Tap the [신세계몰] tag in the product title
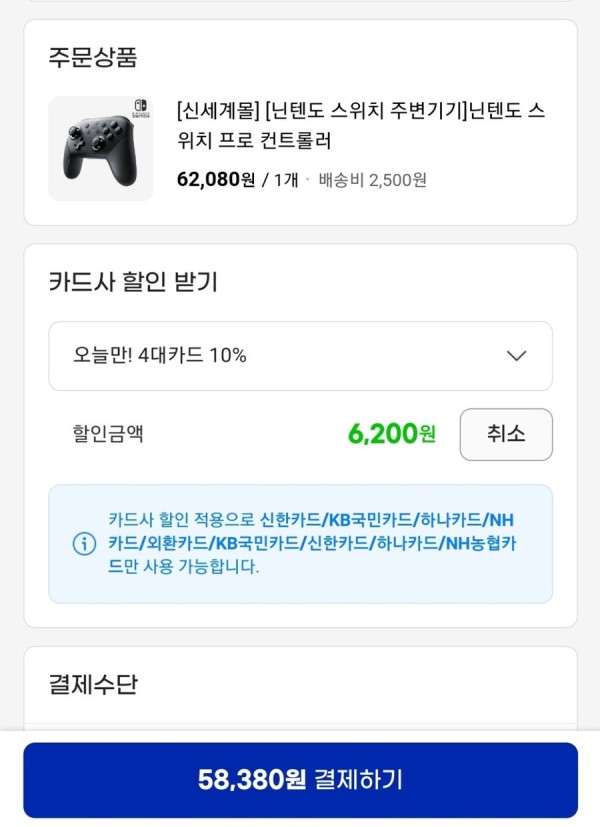The height and width of the screenshot is (827, 600). tap(218, 111)
